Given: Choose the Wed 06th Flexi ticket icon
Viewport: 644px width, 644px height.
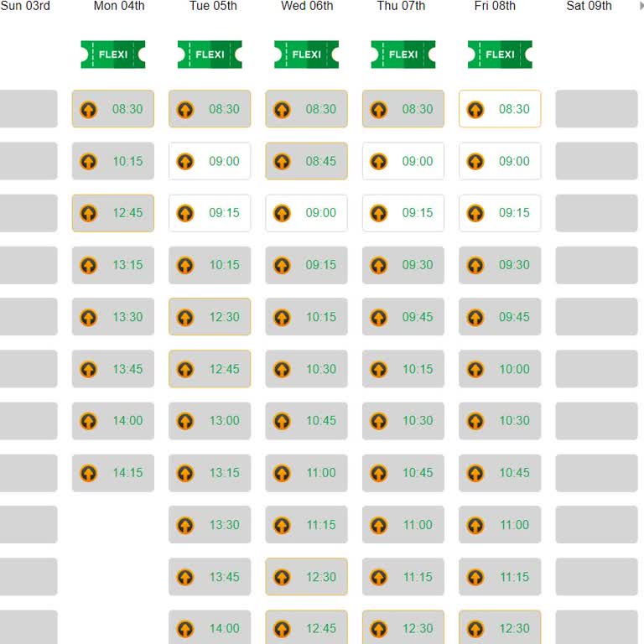Looking at the screenshot, I should tap(307, 55).
